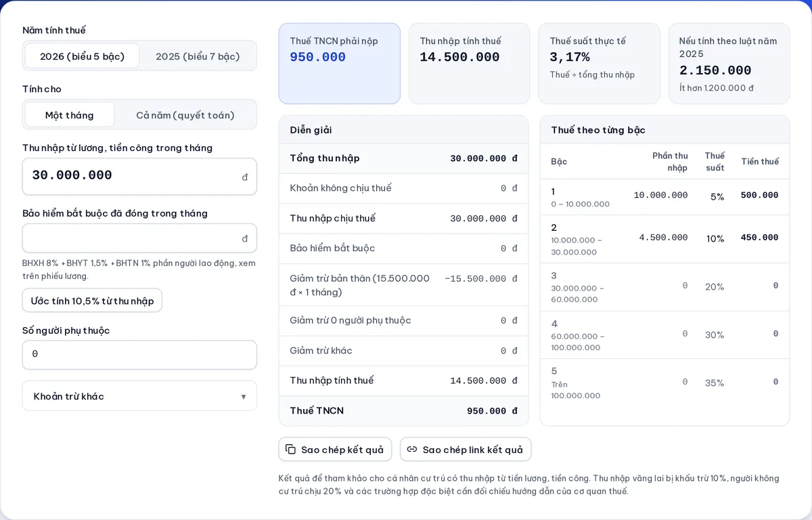Focus the monthly salary income field
Image resolution: width=812 pixels, height=520 pixels.
[x=139, y=177]
